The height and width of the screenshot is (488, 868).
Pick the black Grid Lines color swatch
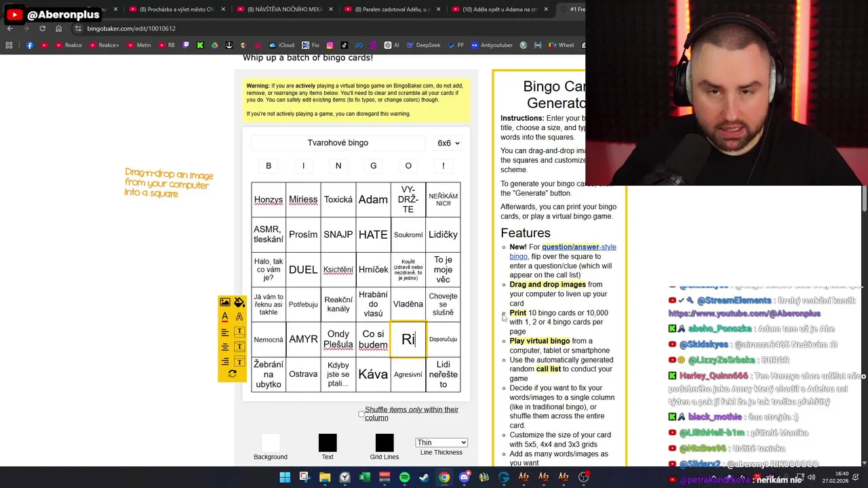pos(384,443)
